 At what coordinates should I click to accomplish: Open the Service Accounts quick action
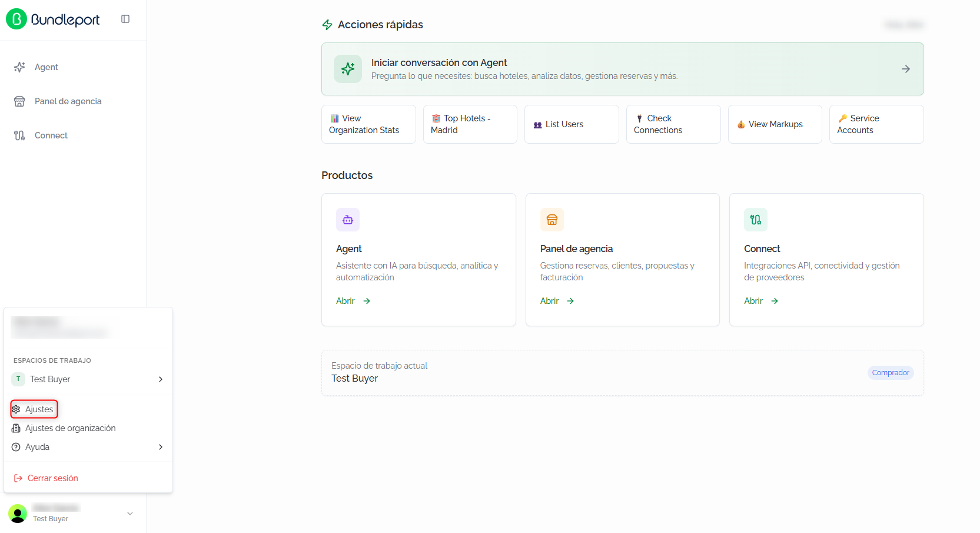[876, 124]
